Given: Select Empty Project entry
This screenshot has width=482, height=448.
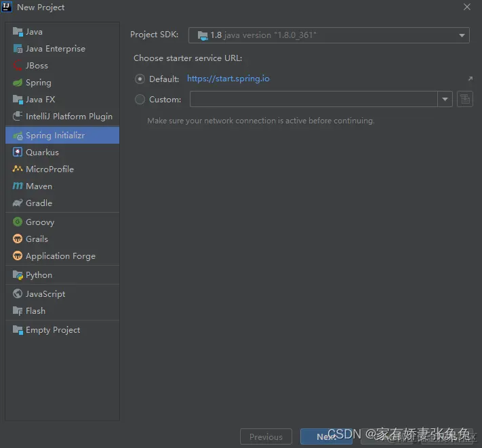Looking at the screenshot, I should tap(62, 330).
